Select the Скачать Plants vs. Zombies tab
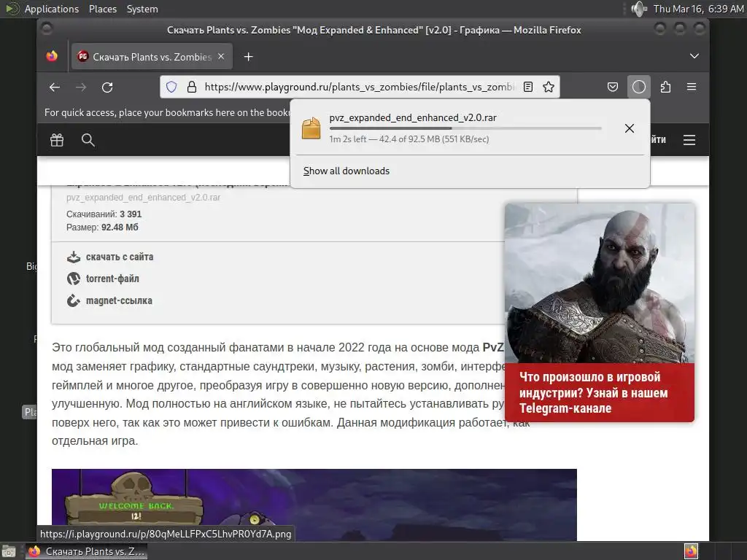Screen dimensions: 747x560 (x=152, y=57)
